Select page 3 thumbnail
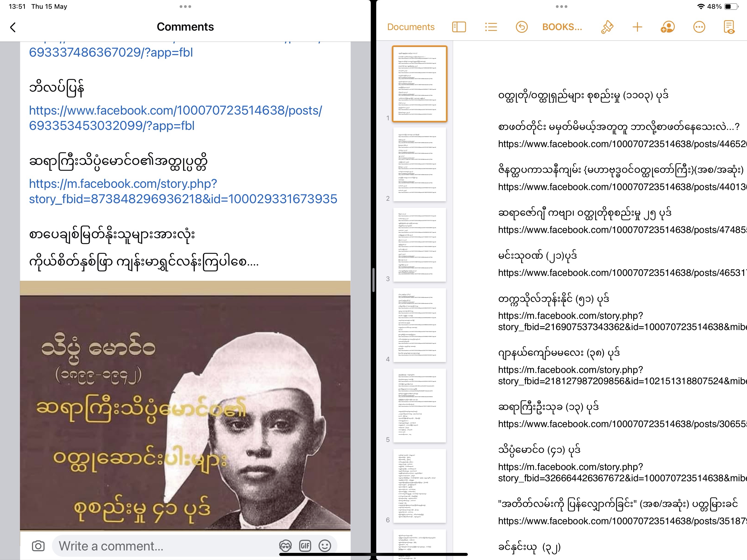 point(419,244)
